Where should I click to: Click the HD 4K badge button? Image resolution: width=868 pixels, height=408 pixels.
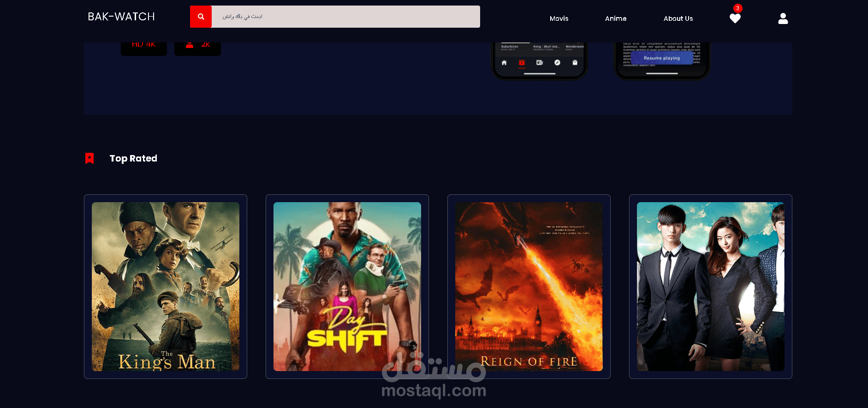coord(144,48)
